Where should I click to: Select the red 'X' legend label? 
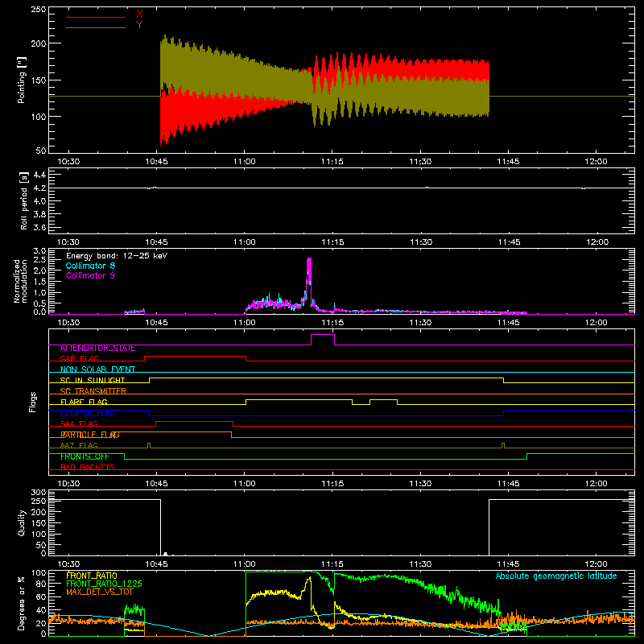point(139,14)
